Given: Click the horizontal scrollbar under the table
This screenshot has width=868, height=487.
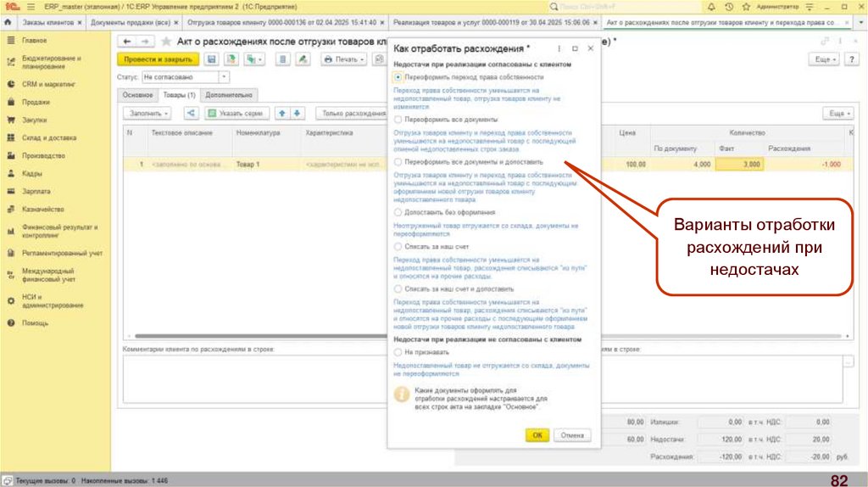Looking at the screenshot, I should tap(254, 336).
